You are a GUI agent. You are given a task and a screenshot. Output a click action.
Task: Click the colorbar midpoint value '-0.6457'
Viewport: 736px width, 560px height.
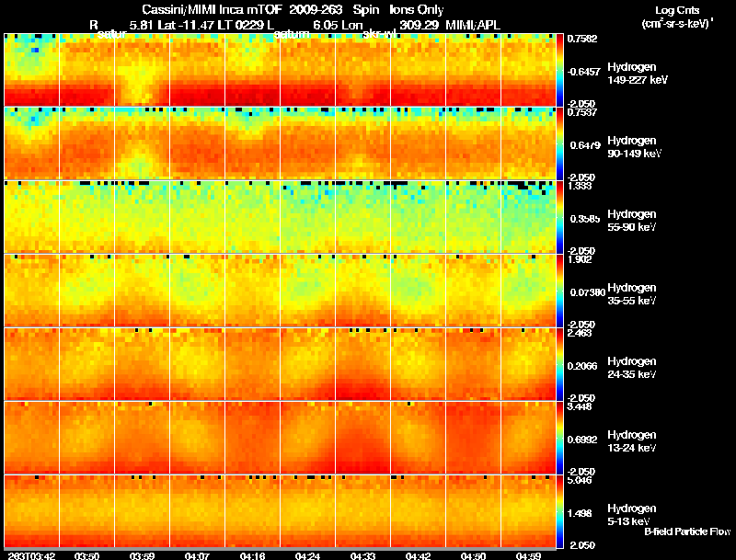point(584,72)
